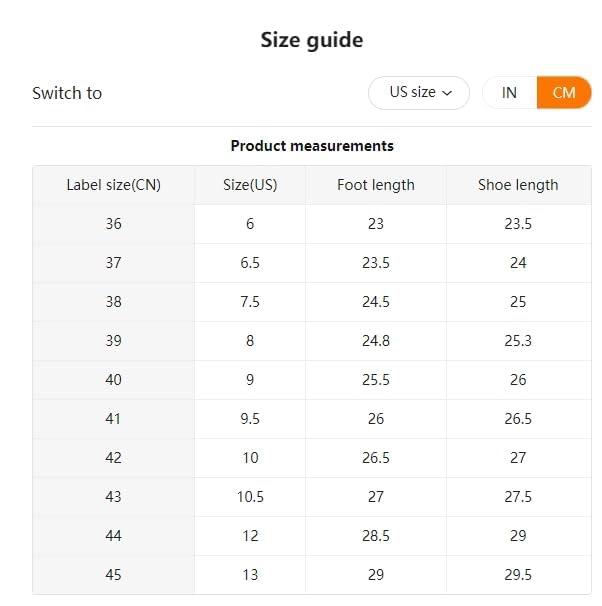
Task: Click the Product measurements heading
Action: coord(312,146)
